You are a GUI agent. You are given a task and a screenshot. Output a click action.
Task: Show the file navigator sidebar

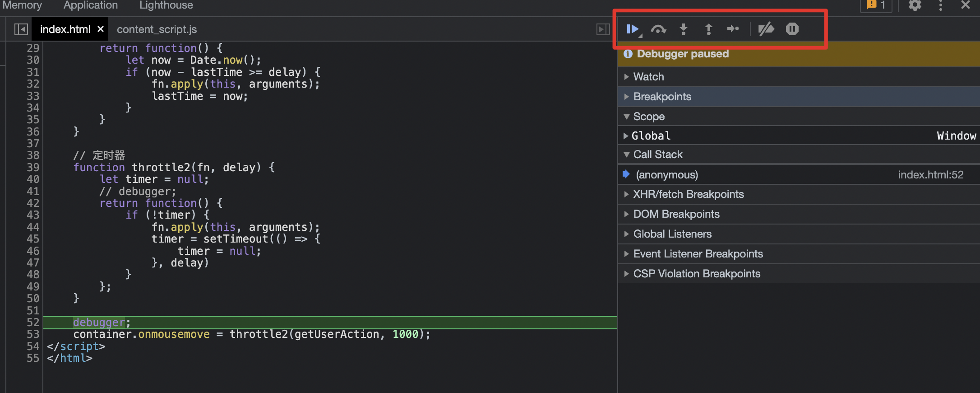click(x=21, y=29)
